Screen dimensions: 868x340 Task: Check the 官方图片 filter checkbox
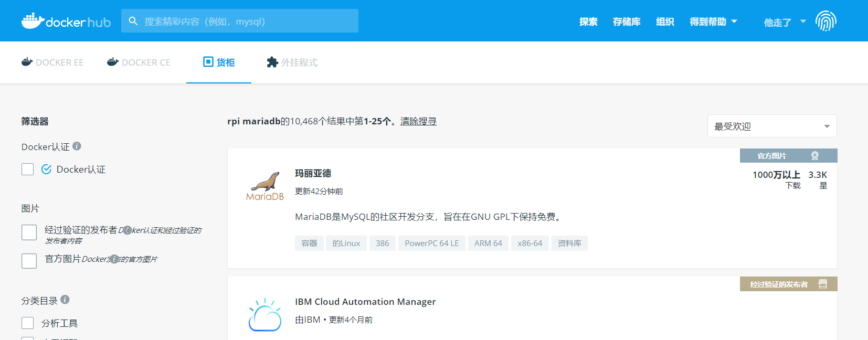29,261
